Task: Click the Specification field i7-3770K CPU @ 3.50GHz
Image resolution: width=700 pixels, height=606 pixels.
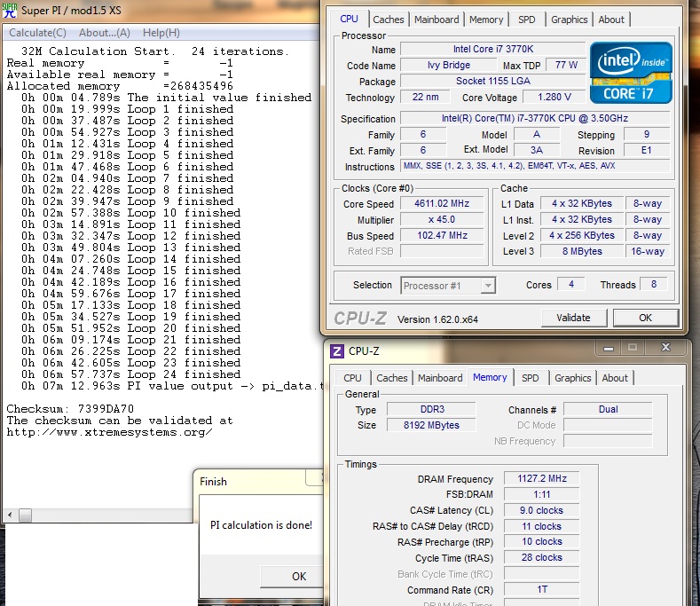Action: pos(535,118)
